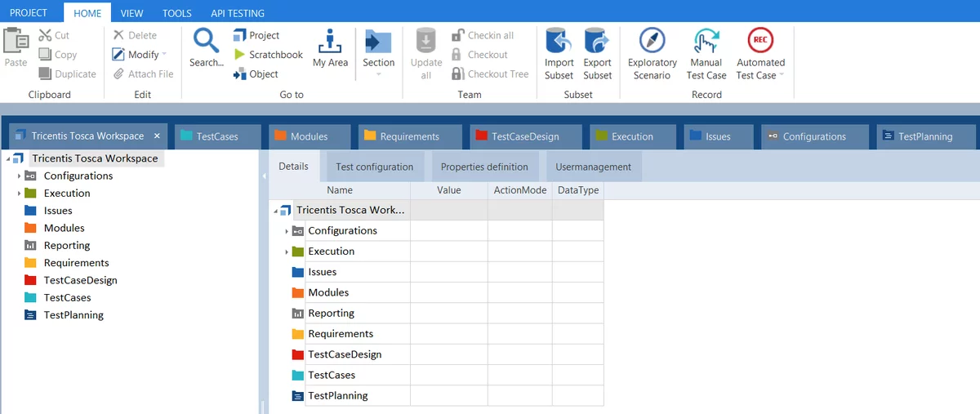The image size is (980, 414).
Task: Expand Execution in the left tree
Action: [x=19, y=194]
